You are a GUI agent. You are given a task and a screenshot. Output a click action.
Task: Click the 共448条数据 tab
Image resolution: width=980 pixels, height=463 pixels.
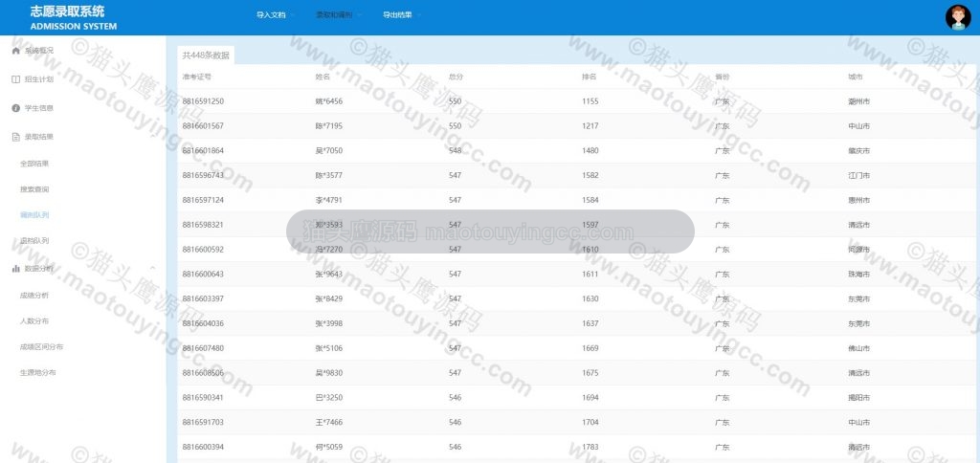pos(206,55)
